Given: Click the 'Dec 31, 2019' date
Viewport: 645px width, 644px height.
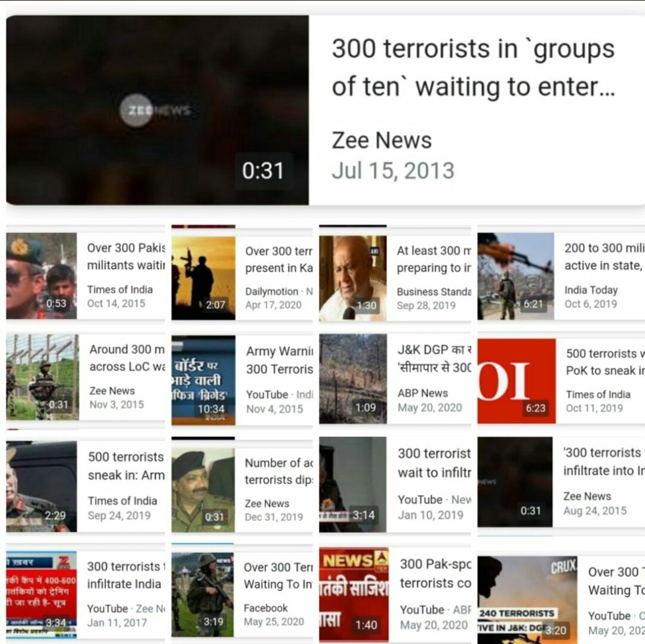Looking at the screenshot, I should [274, 517].
